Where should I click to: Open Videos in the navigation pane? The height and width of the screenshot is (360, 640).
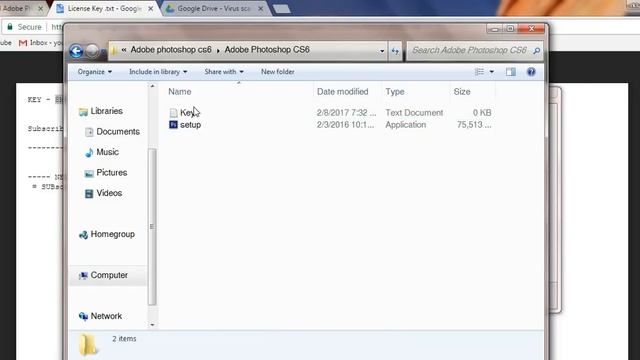click(x=109, y=193)
